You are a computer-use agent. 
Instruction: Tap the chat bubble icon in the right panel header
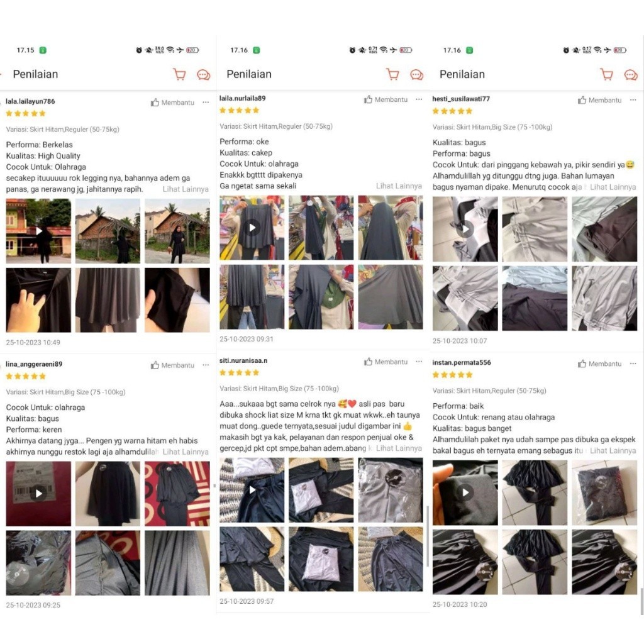(x=630, y=75)
